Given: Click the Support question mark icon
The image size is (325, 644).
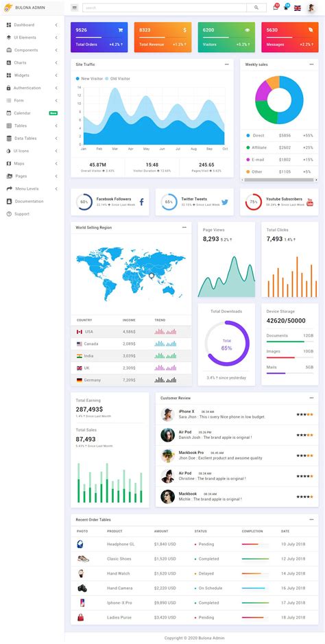Looking at the screenshot, I should click(x=9, y=214).
